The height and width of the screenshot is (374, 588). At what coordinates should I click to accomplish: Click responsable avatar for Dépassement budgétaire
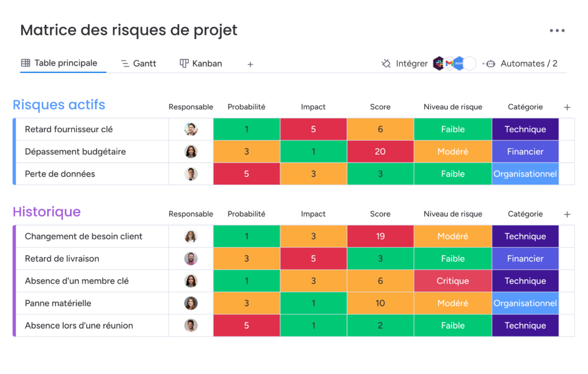coord(191,152)
